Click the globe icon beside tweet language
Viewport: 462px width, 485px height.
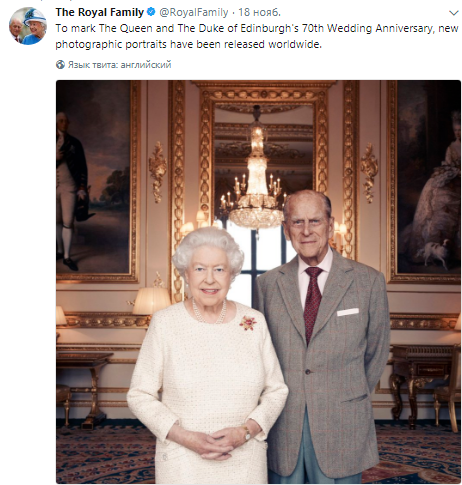(x=60, y=65)
